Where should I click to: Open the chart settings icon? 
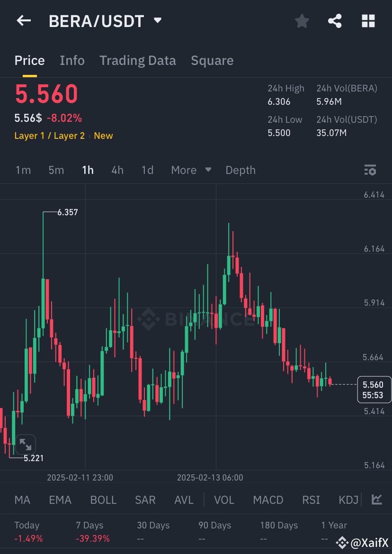click(370, 170)
